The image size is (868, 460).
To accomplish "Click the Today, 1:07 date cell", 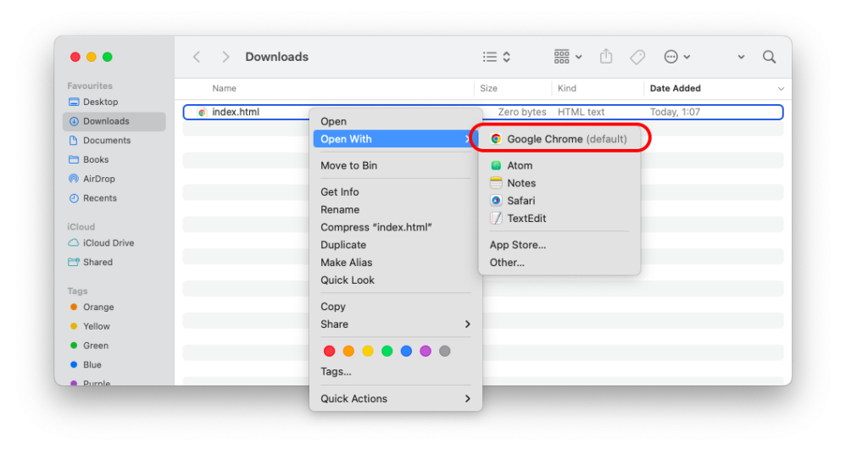I will click(675, 112).
